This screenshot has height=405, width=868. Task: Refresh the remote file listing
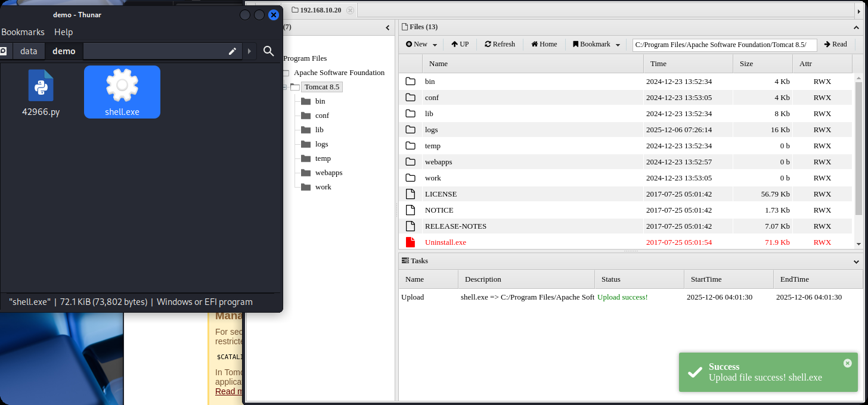[x=500, y=44]
